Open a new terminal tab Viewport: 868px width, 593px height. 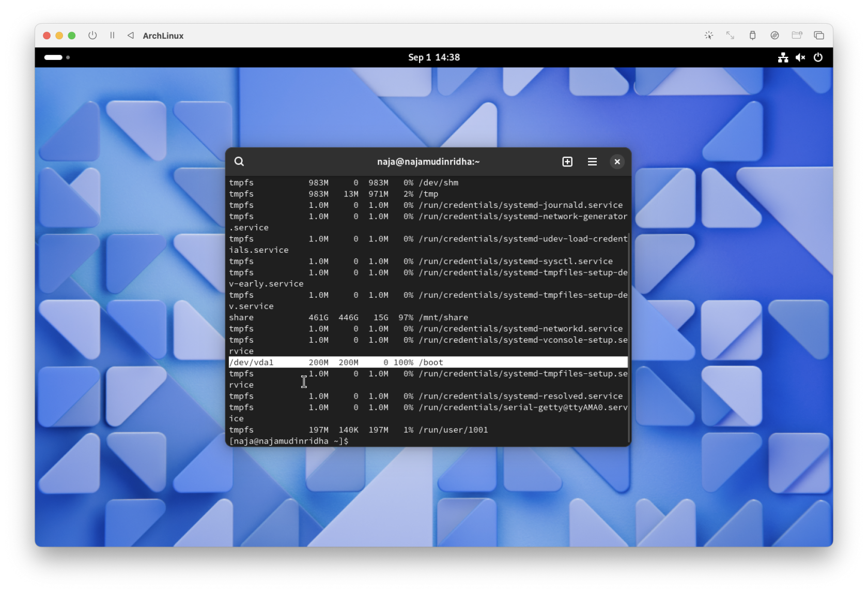pos(567,161)
